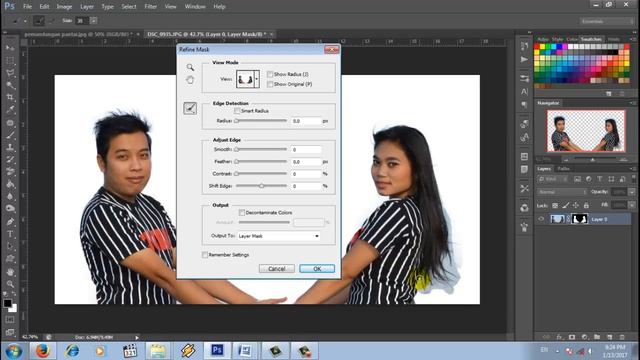Lock position icon in Layers panel
Viewport: 640px width, 360px height.
tap(576, 205)
